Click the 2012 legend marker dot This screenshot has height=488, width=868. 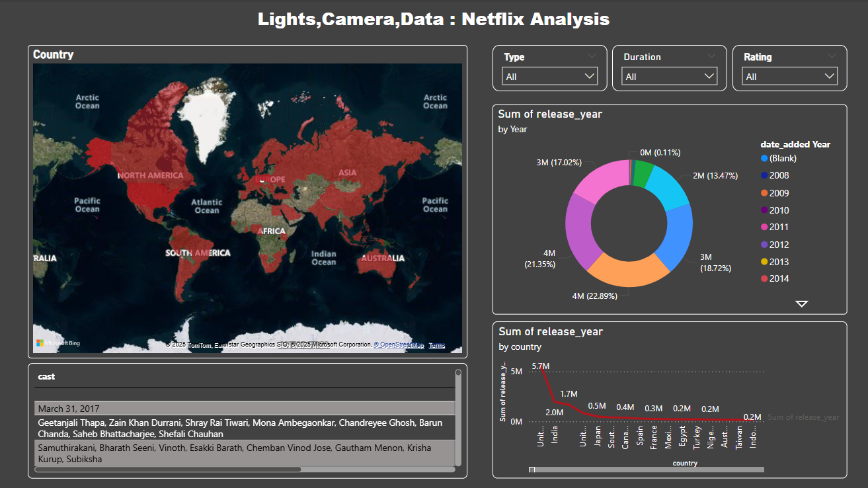coord(764,245)
